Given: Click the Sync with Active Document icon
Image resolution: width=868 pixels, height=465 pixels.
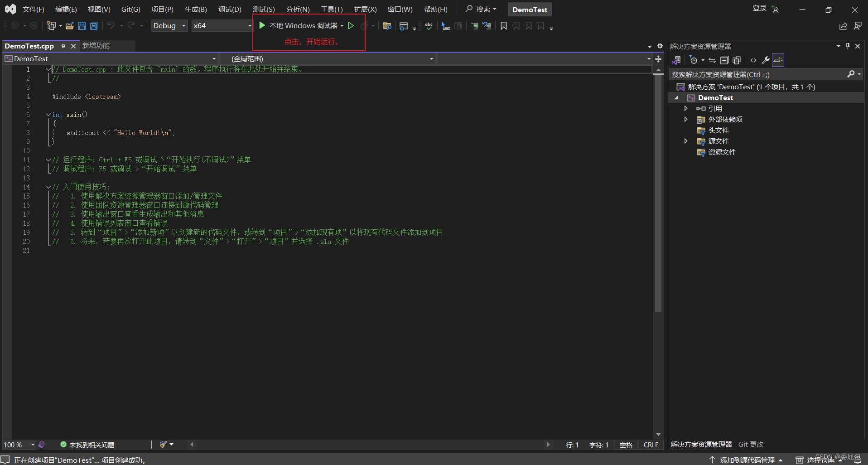Looking at the screenshot, I should [x=712, y=60].
